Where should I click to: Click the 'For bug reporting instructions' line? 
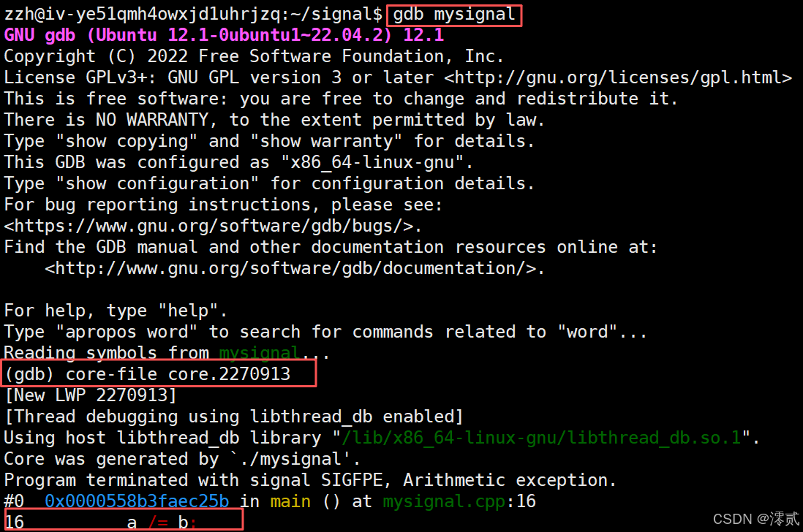point(223,205)
